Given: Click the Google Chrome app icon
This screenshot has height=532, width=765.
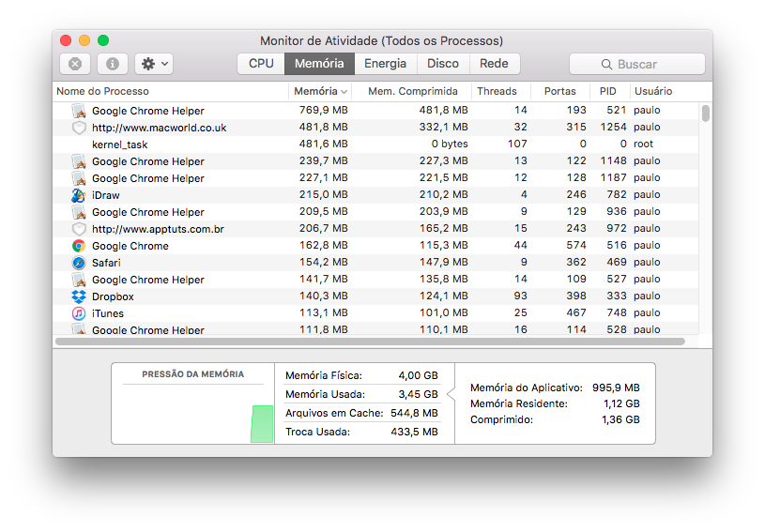Looking at the screenshot, I should pyautogui.click(x=79, y=246).
